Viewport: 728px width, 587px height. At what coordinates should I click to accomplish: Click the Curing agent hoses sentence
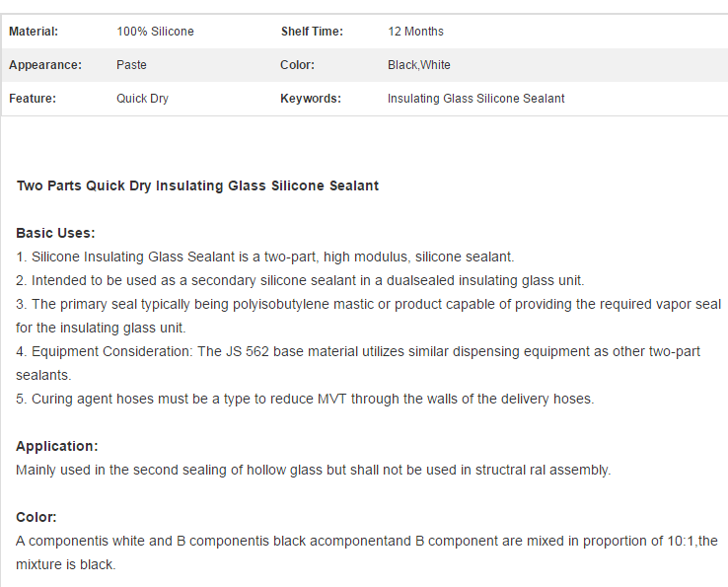[x=305, y=399]
